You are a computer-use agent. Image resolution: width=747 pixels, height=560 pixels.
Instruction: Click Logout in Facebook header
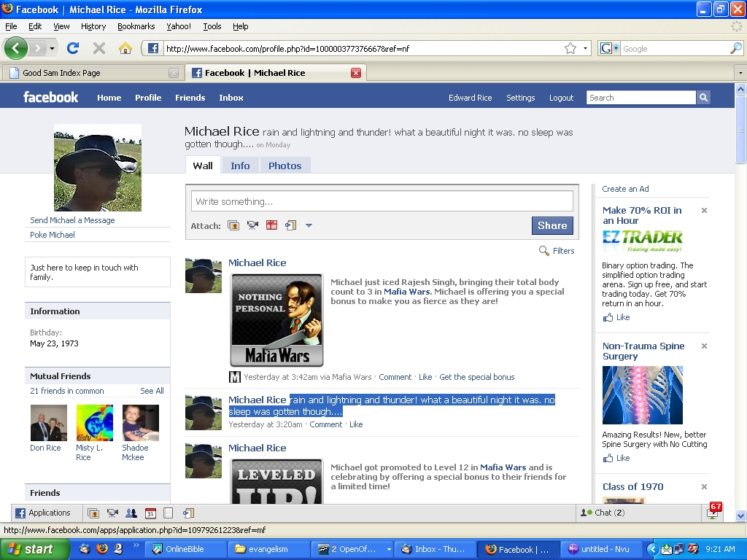tap(561, 98)
